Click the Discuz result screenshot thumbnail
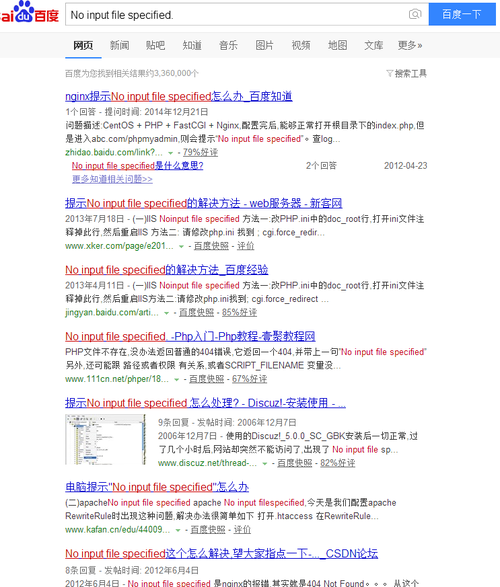 (105, 440)
